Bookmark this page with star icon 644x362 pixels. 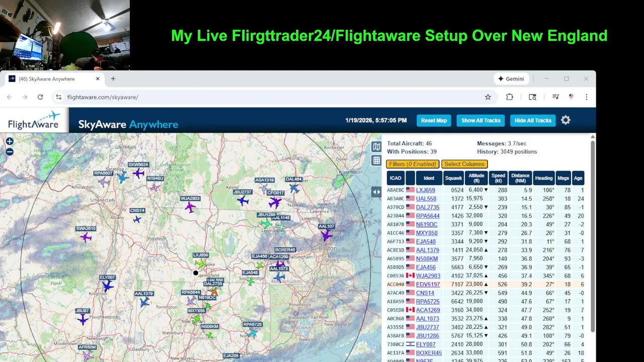pos(488,97)
